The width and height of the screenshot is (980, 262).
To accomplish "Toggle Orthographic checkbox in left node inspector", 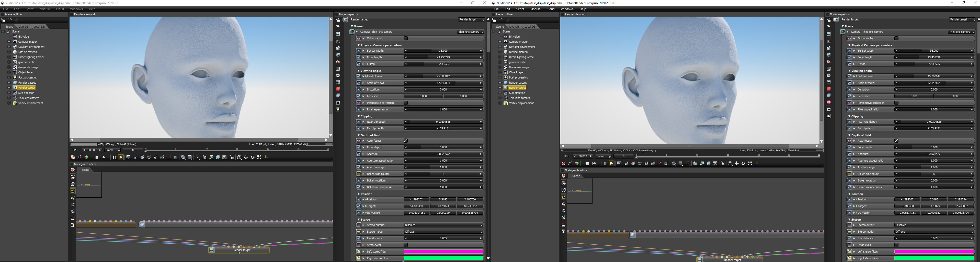I will pos(406,38).
